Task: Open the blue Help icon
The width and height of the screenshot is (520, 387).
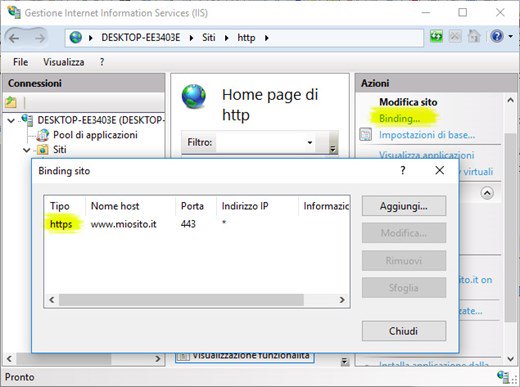Action: coord(497,36)
